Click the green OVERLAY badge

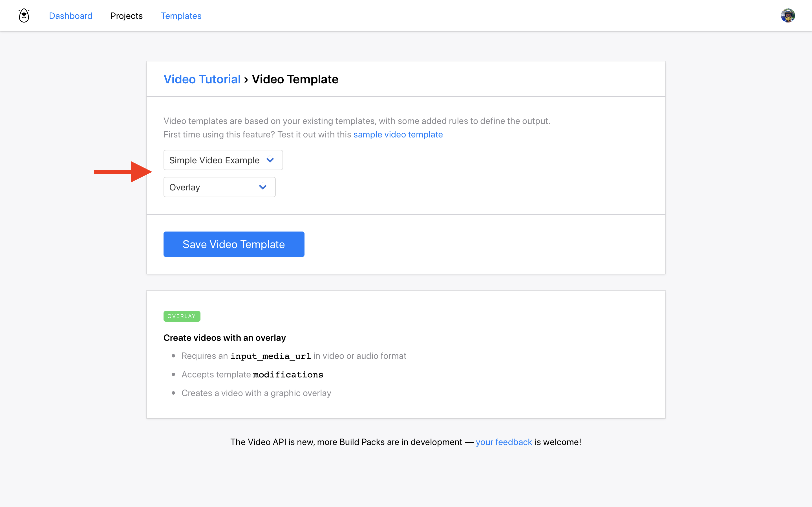pyautogui.click(x=182, y=316)
